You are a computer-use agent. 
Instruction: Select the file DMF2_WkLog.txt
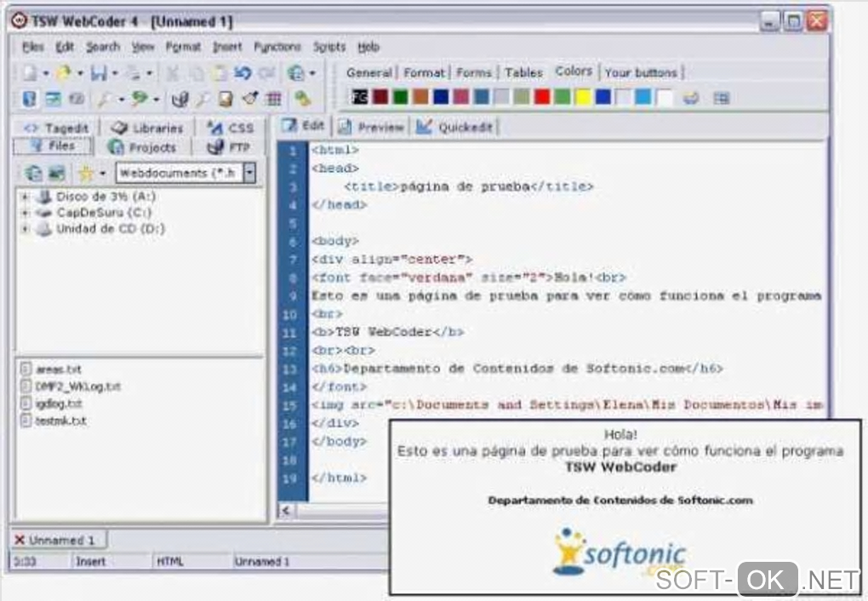[x=71, y=386]
